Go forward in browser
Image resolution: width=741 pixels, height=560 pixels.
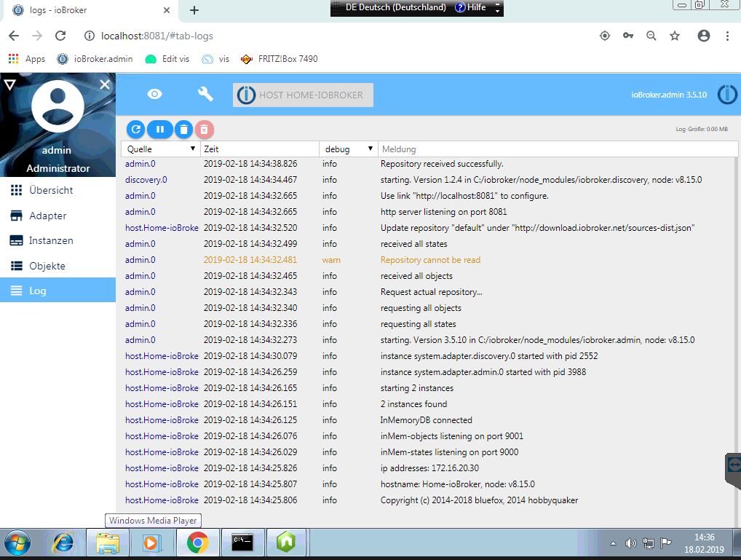37,36
